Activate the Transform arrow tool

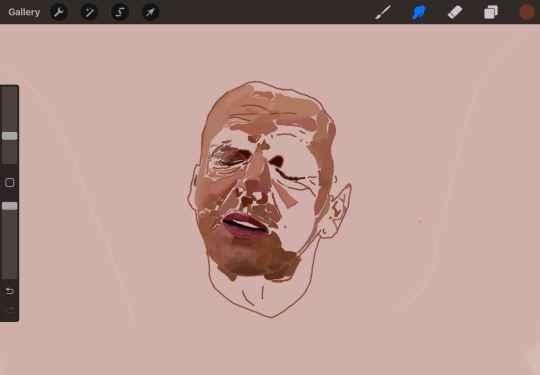click(x=150, y=12)
